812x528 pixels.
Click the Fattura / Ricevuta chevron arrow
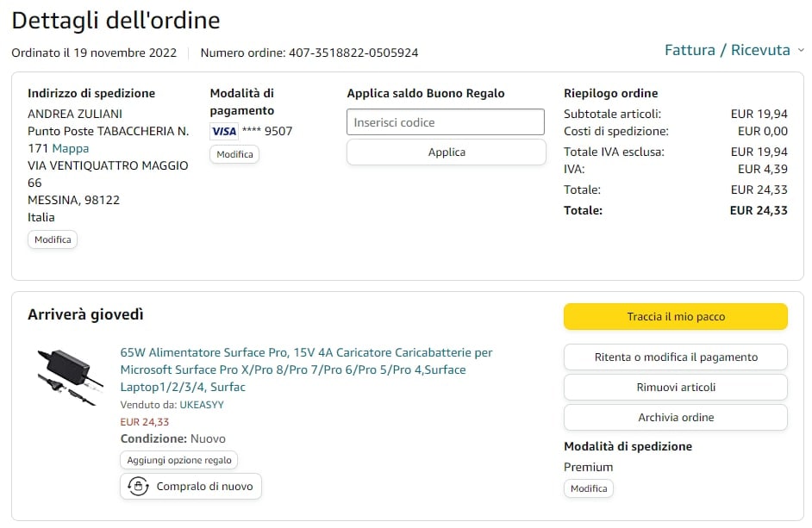(x=801, y=51)
